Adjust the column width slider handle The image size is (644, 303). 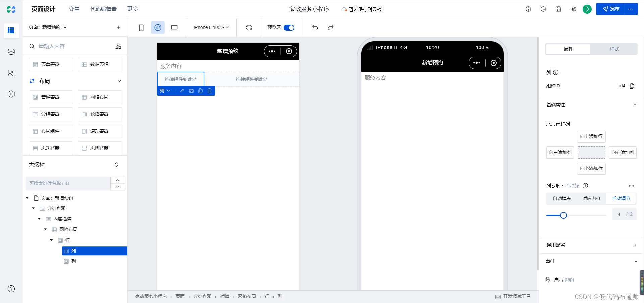[563, 215]
